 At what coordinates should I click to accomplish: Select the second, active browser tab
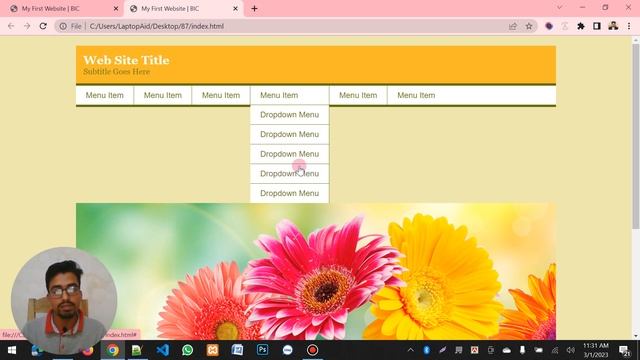coord(184,8)
